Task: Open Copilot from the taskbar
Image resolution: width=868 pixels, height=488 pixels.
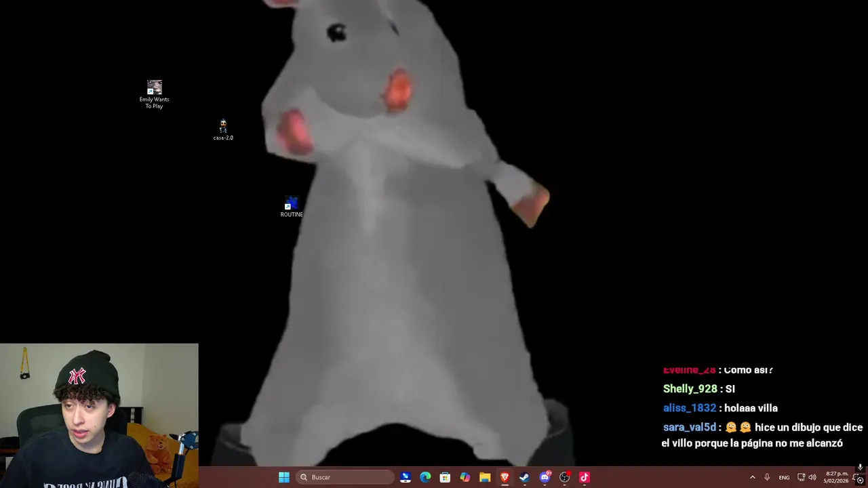Action: point(465,477)
